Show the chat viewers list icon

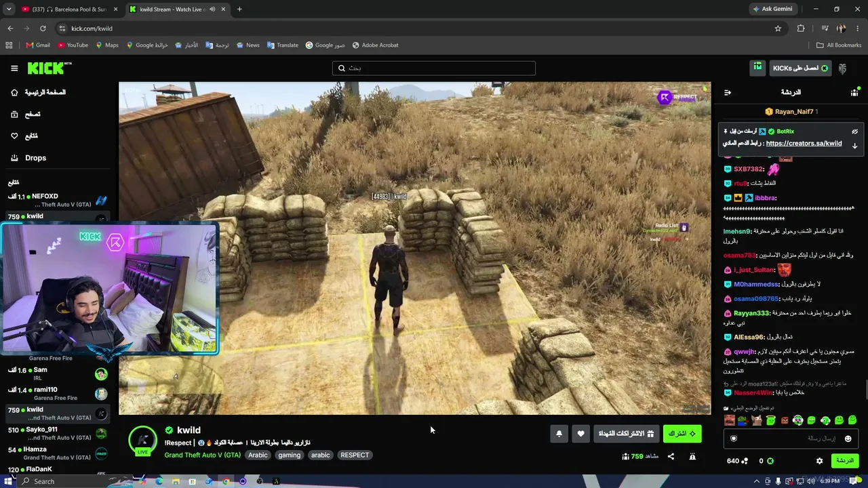coord(854,92)
